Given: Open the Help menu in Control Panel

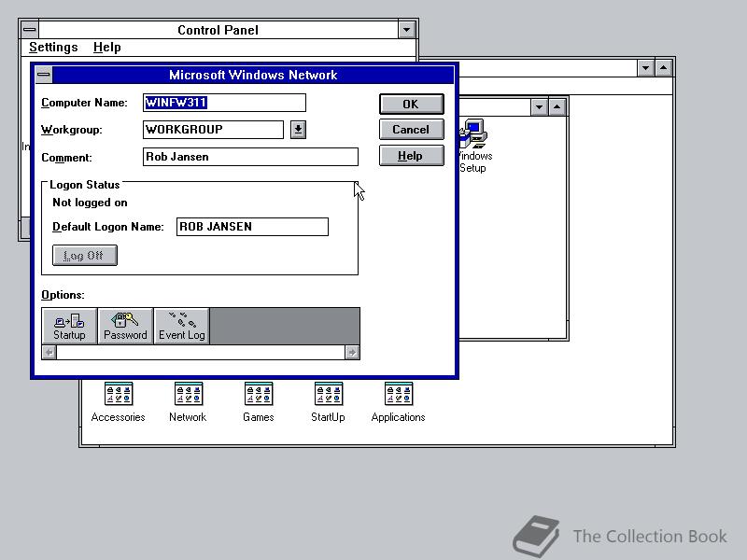Looking at the screenshot, I should click(107, 48).
